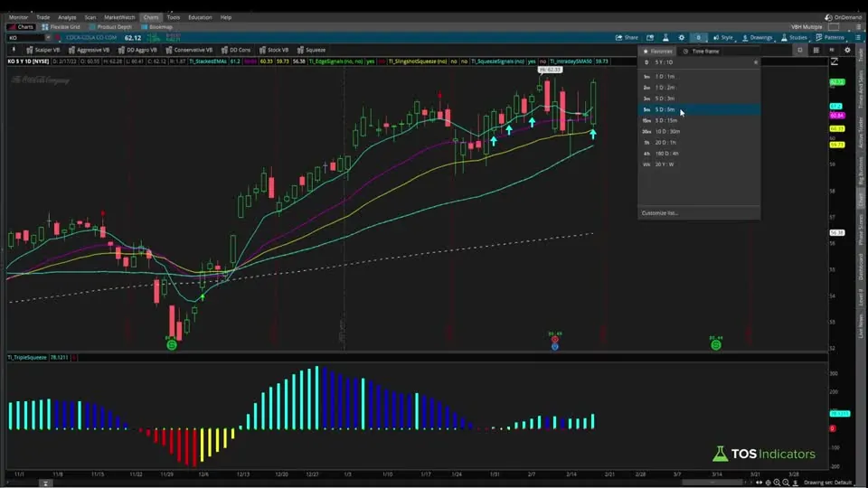Open grid settings gear at right of row
Screen dimensions: 868x488
tap(847, 50)
